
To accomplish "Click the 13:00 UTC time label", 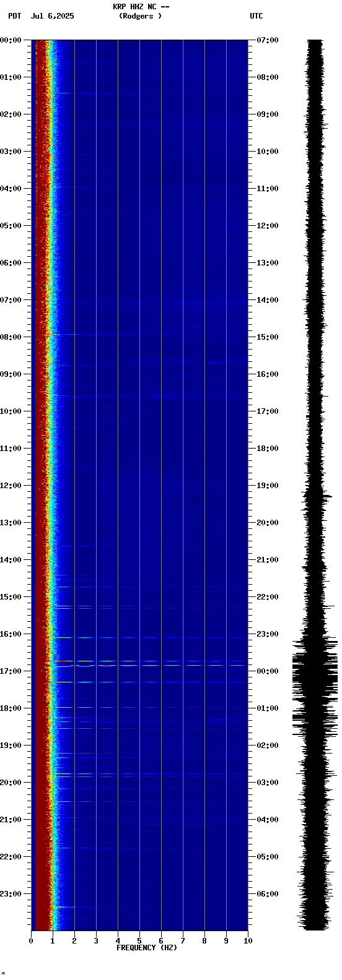I will (268, 263).
